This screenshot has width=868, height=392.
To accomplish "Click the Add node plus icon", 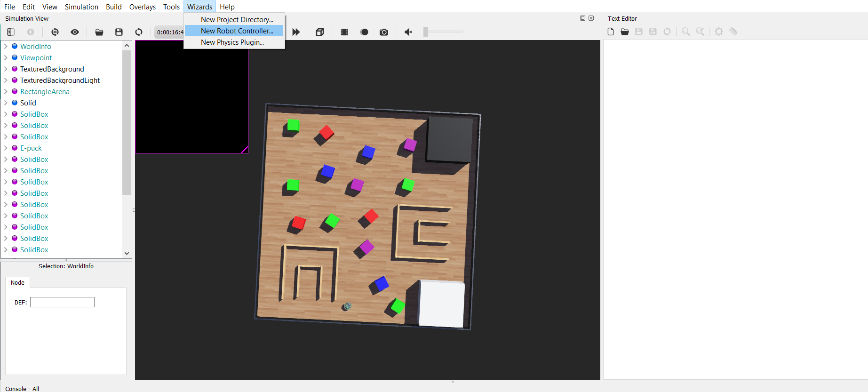I will tap(31, 32).
